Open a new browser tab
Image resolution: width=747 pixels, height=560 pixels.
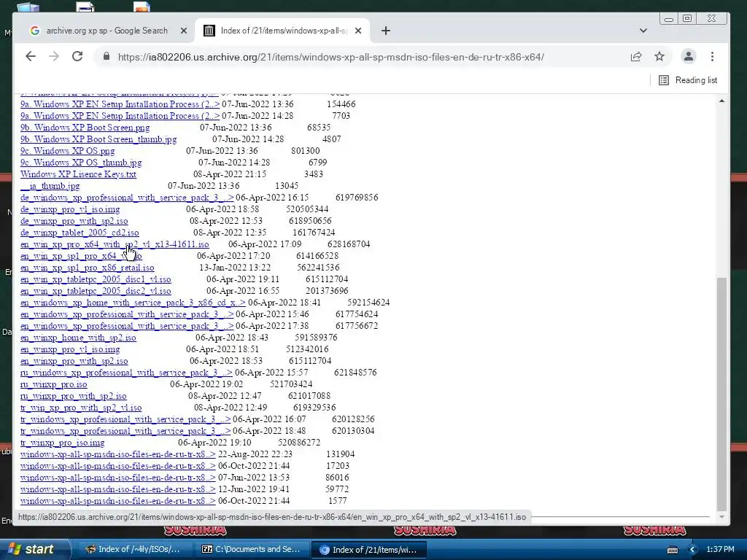click(x=386, y=31)
